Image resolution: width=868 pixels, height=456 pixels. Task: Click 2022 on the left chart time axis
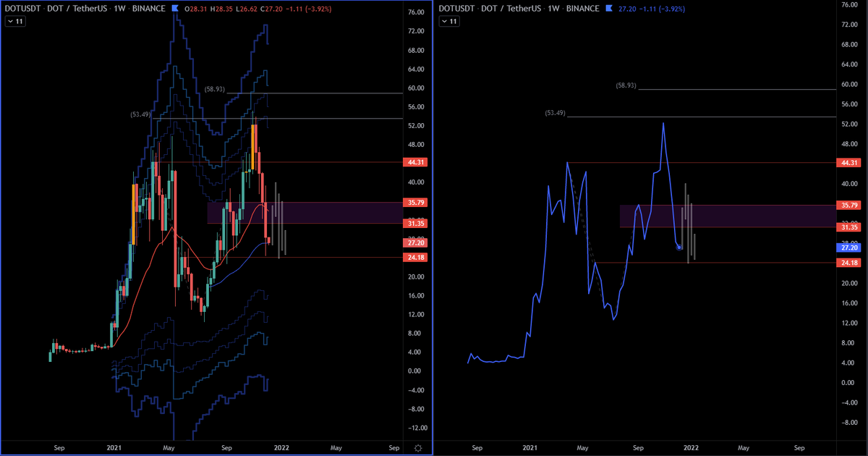pyautogui.click(x=281, y=448)
